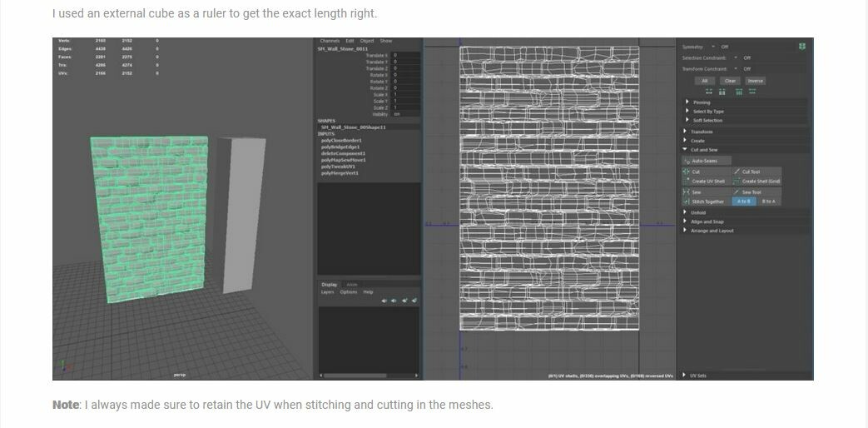The height and width of the screenshot is (428, 868).
Task: Switch to the Display tab
Action: tap(330, 285)
